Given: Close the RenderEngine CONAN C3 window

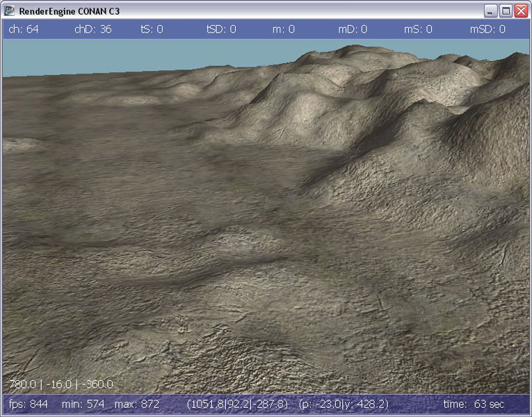Looking at the screenshot, I should pos(521,11).
